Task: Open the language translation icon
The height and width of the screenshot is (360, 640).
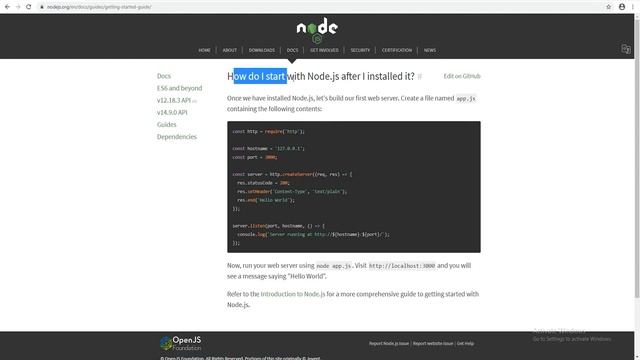Action: click(626, 49)
